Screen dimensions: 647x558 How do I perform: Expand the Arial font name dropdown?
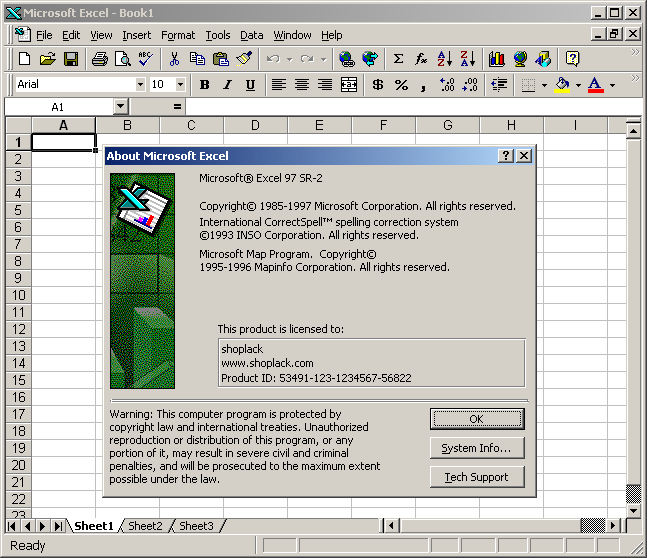click(x=140, y=85)
